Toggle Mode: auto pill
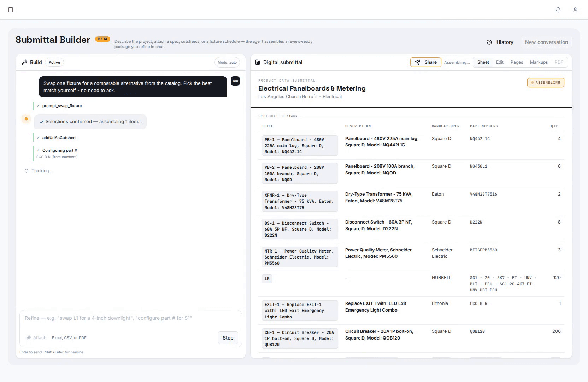 click(x=227, y=62)
